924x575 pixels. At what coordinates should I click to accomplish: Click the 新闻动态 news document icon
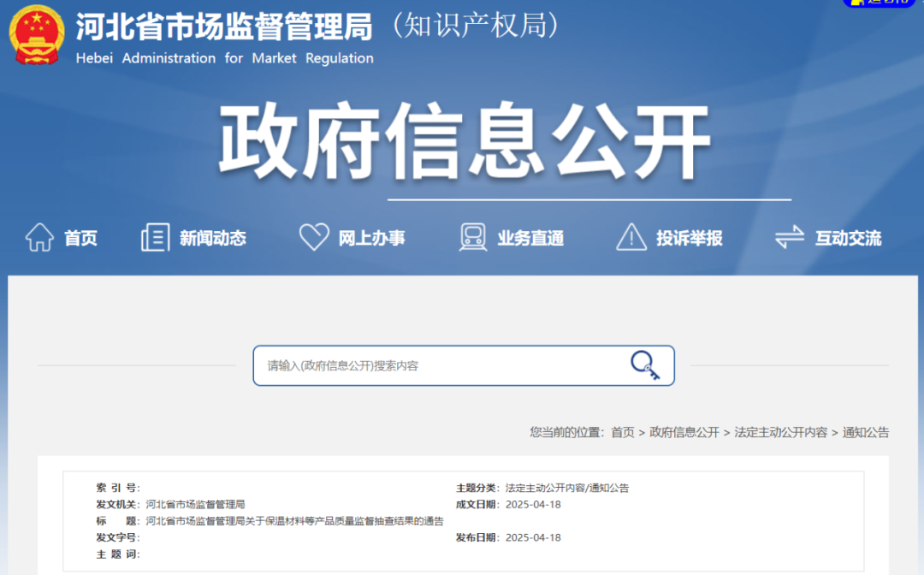tap(155, 237)
